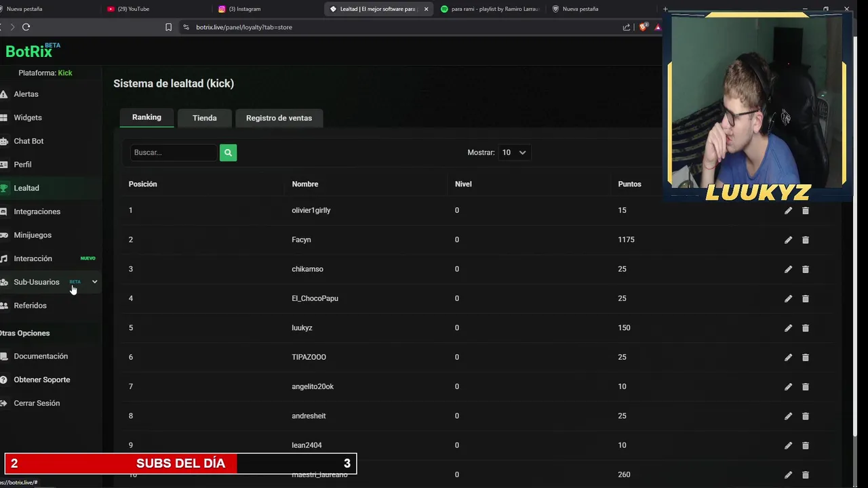The width and height of the screenshot is (868, 488).
Task: Click the trash icon for luukyz
Action: (x=806, y=328)
